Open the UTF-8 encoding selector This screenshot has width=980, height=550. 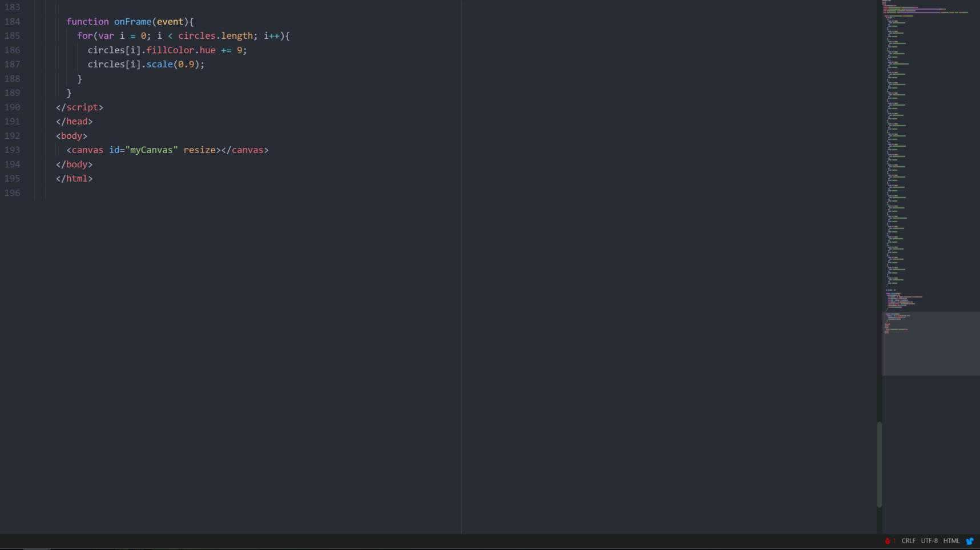pos(929,541)
